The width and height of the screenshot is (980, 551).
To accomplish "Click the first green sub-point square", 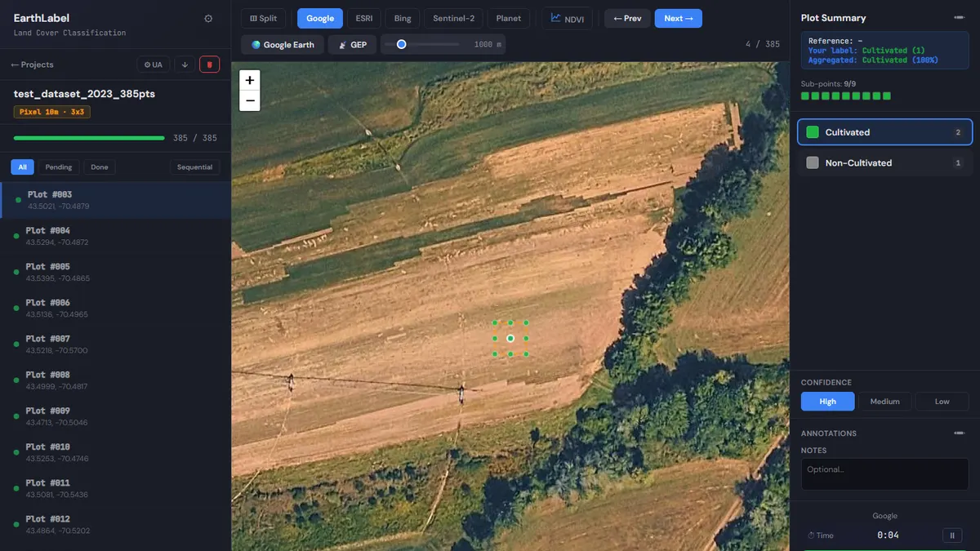I will (x=804, y=96).
